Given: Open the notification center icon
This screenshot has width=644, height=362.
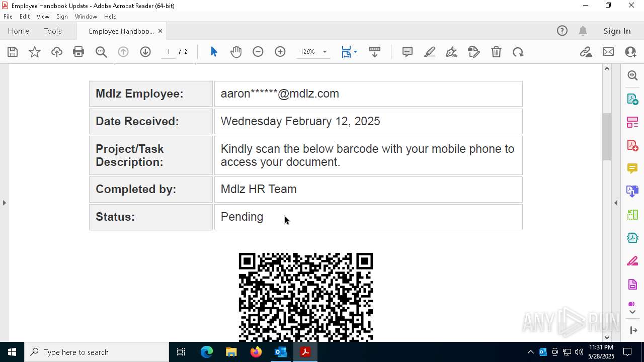Looking at the screenshot, I should [628, 352].
